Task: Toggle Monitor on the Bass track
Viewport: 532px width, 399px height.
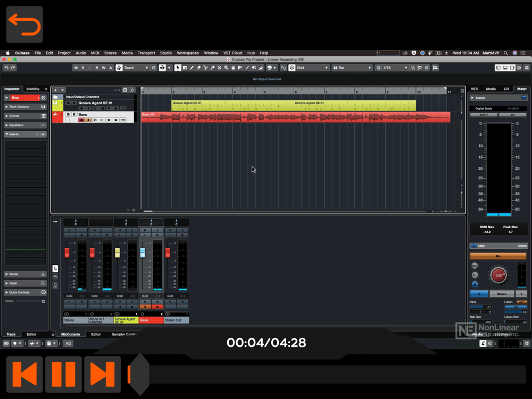Action: [88, 120]
